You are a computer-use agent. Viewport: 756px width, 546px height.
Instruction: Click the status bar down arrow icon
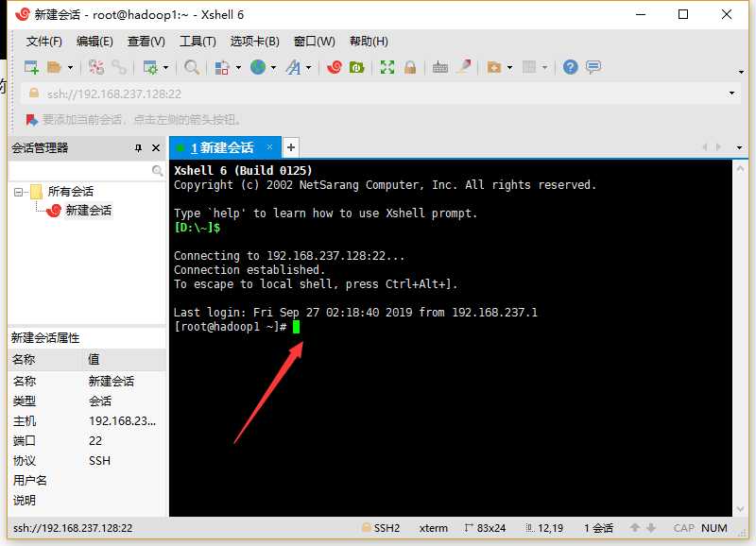click(651, 528)
